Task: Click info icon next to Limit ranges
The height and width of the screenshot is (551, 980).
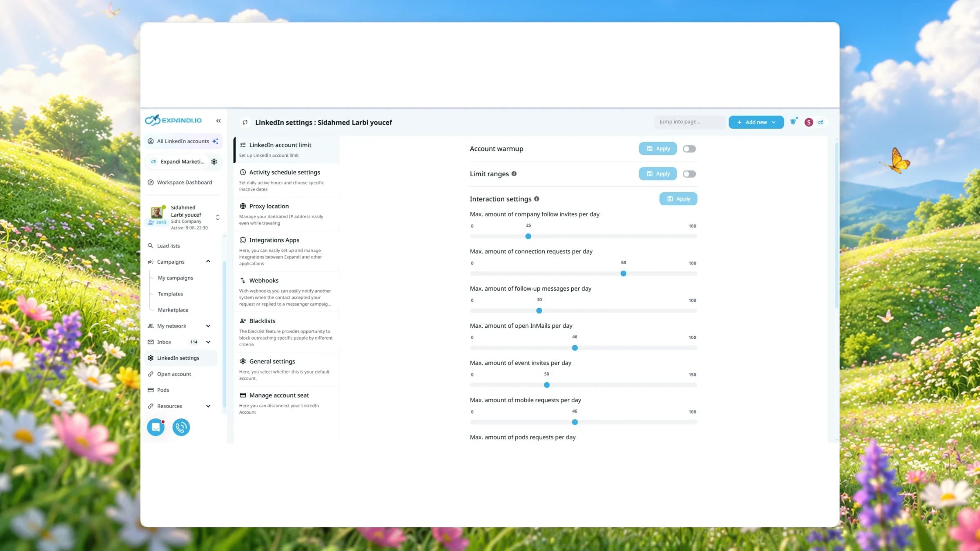Action: pyautogui.click(x=514, y=174)
